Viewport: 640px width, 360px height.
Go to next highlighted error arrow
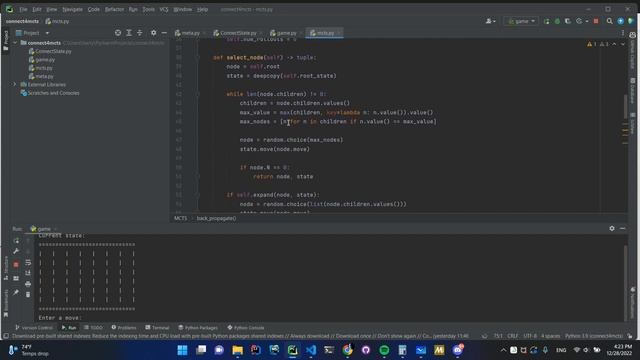coord(622,44)
